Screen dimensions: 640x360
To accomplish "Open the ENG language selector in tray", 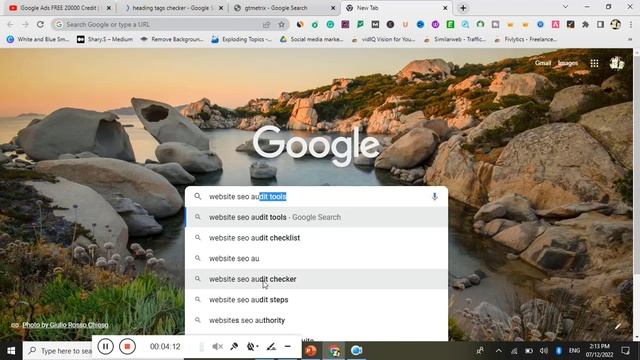I will (574, 351).
